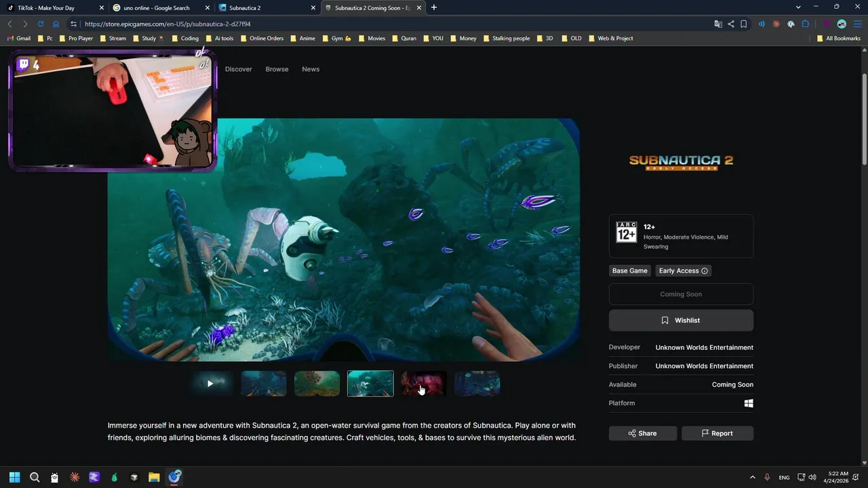
Task: Open the All Bookmarks folder
Action: 839,39
